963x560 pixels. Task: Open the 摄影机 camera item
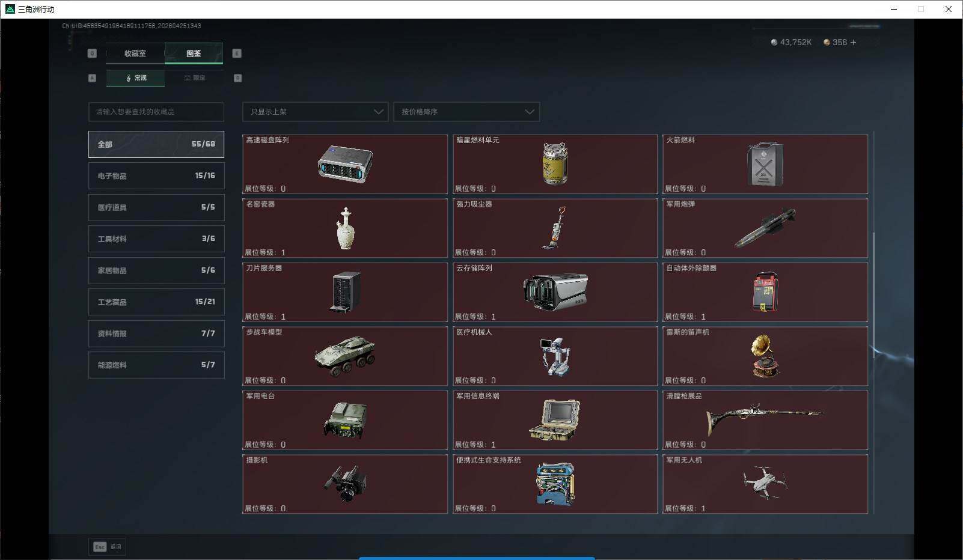tap(345, 484)
